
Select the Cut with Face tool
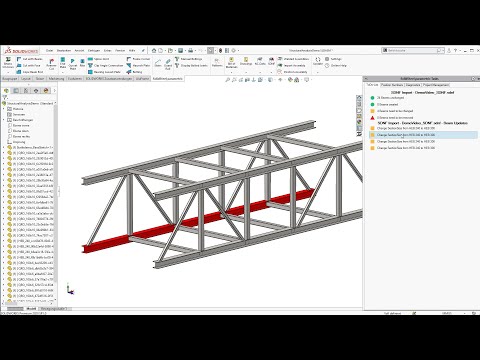[x=29, y=65]
